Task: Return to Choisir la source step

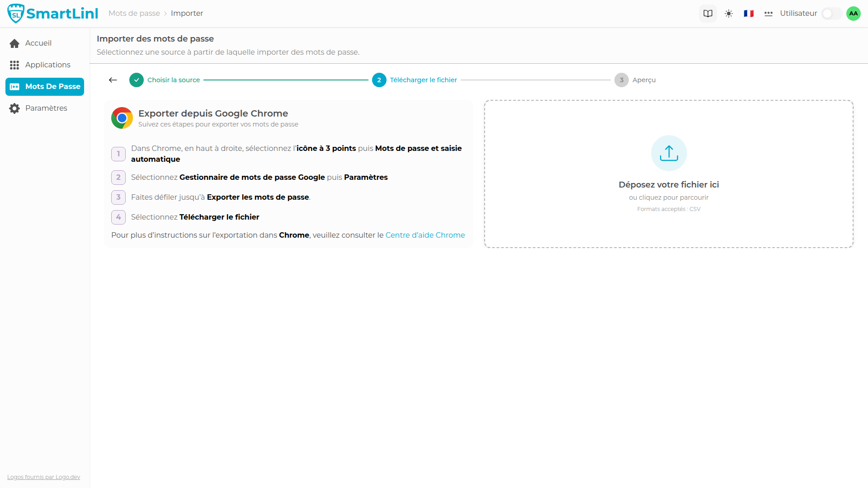Action: [x=173, y=80]
